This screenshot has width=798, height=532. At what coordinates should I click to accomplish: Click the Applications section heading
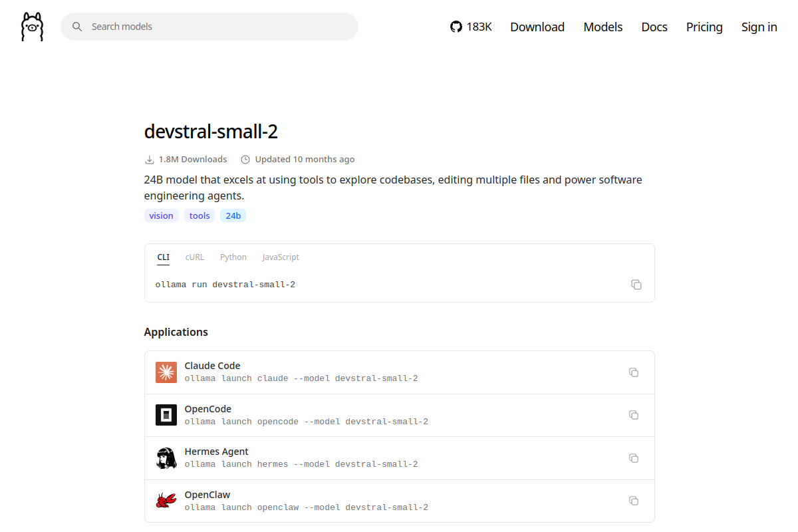pos(176,332)
